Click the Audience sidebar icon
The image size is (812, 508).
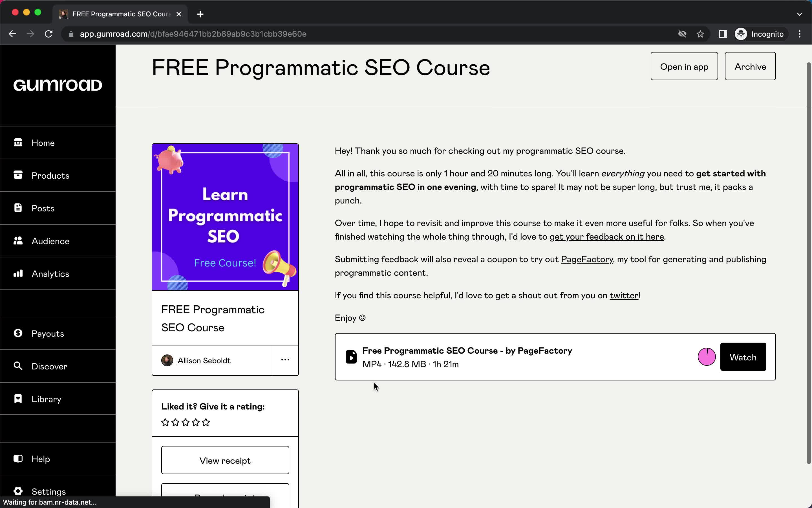tap(18, 240)
